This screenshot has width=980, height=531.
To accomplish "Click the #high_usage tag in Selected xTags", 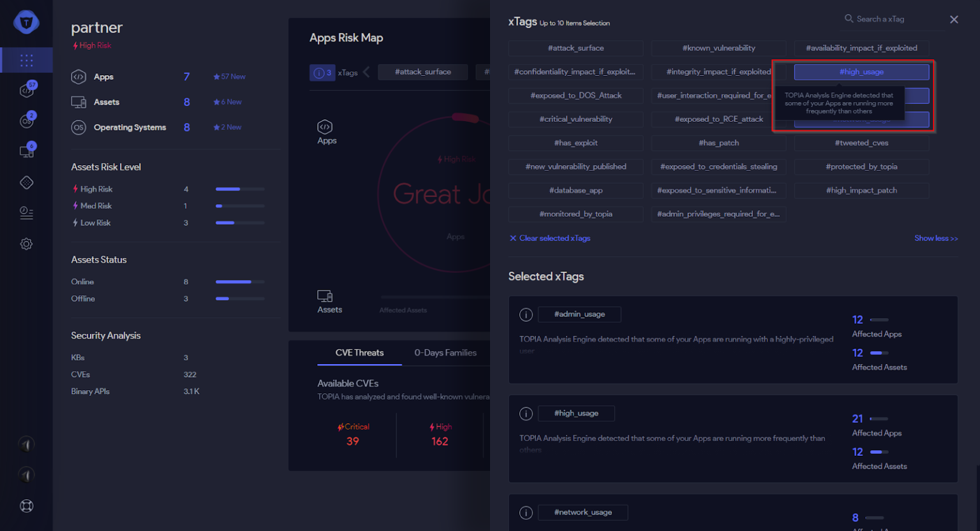I will (576, 414).
